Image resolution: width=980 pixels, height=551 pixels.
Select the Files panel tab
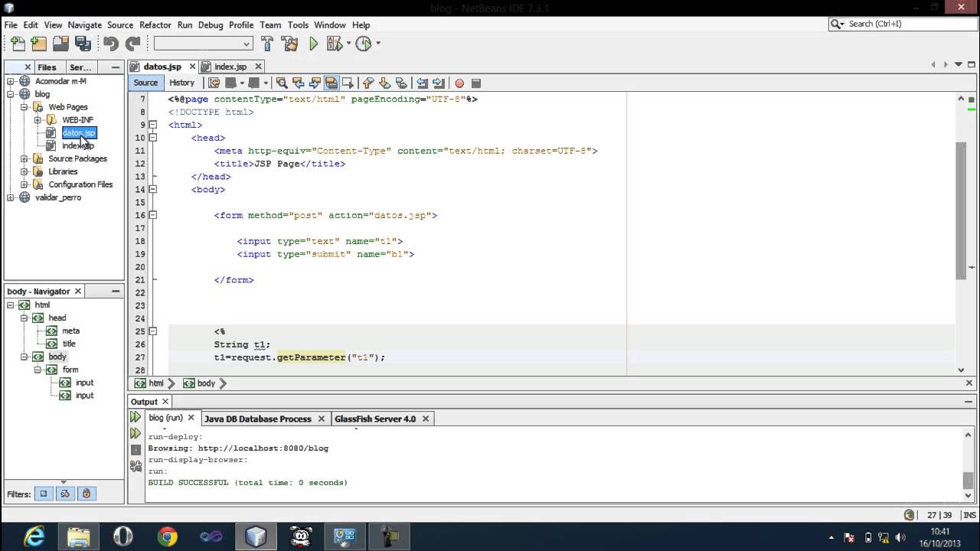47,67
